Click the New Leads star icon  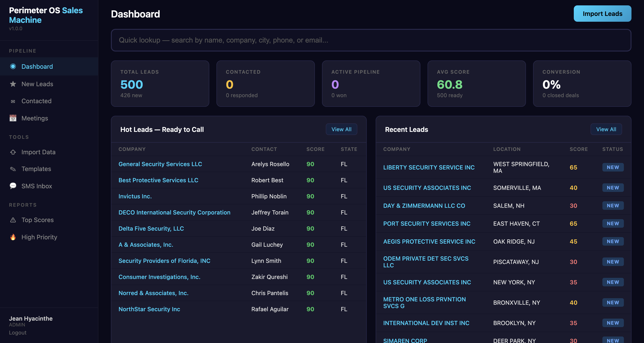13,84
